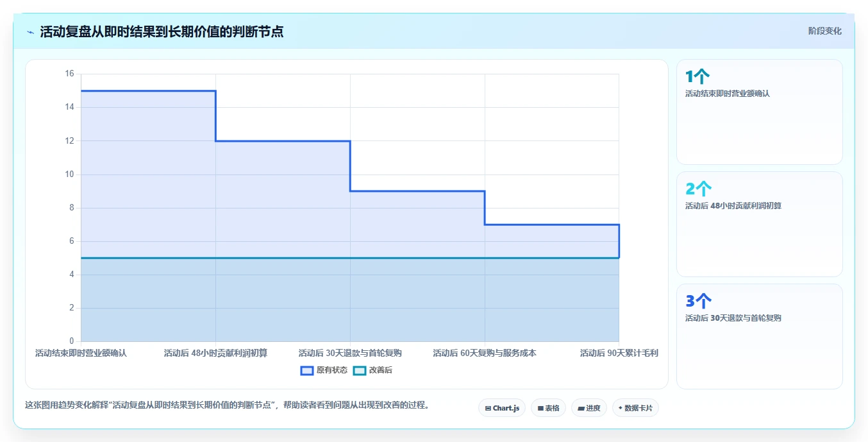Screen dimensions: 868x442
Task: Click the flat teal 改善后 line at value 5
Action: click(x=350, y=258)
